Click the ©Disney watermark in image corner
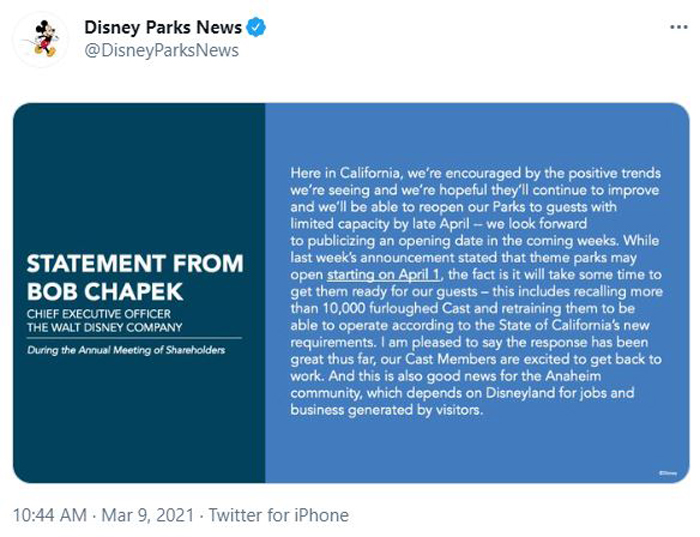 click(x=668, y=473)
